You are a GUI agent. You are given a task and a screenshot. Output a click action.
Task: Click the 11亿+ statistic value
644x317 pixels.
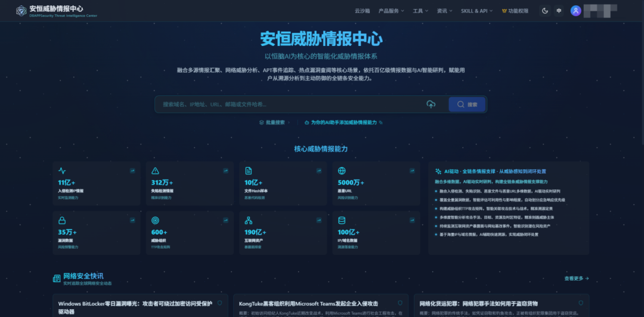(67, 183)
